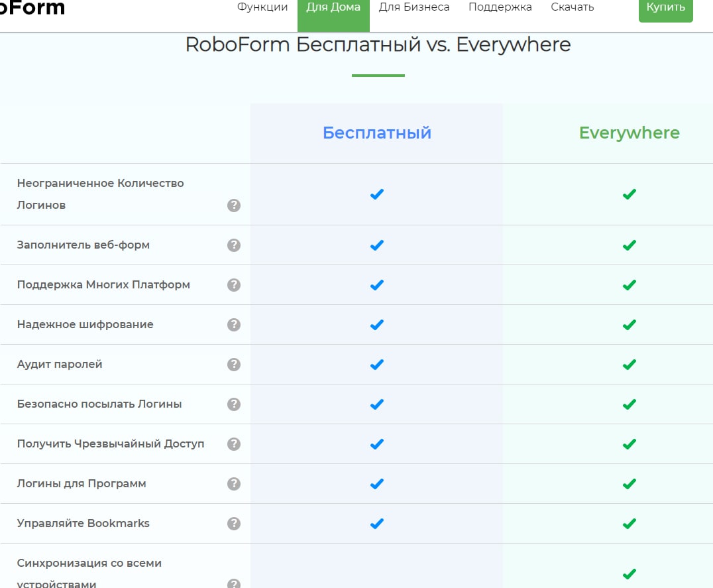Click blue checkmark in Управляйте Bookmarks row
This screenshot has height=588, width=713.
(377, 524)
